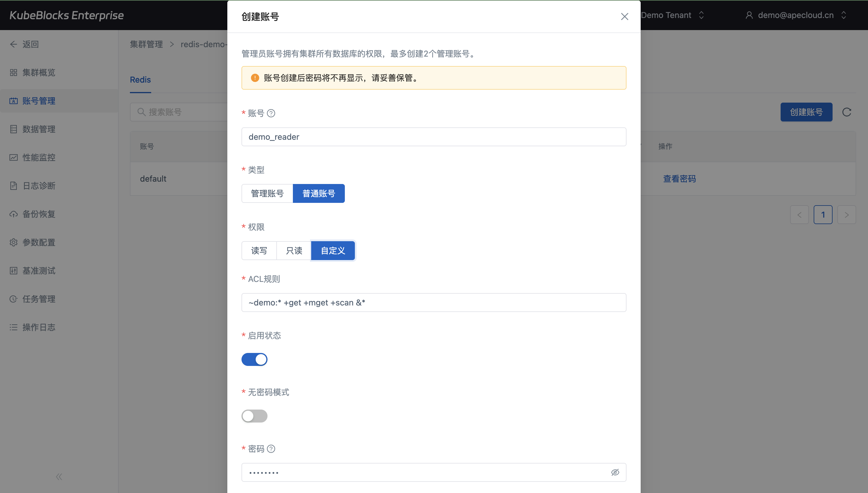The width and height of the screenshot is (868, 493).
Task: Click the ACL规则 input field
Action: click(433, 302)
